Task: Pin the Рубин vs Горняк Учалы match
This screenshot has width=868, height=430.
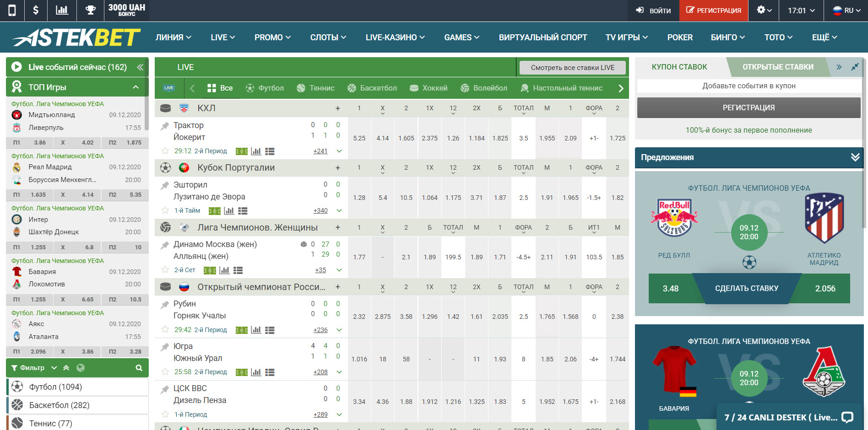Action: tap(165, 304)
